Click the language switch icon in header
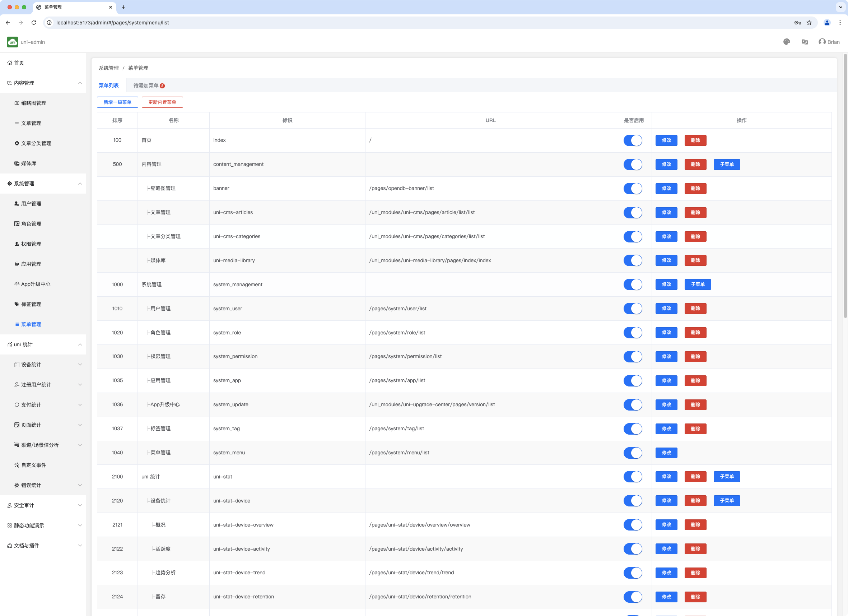 [x=805, y=42]
